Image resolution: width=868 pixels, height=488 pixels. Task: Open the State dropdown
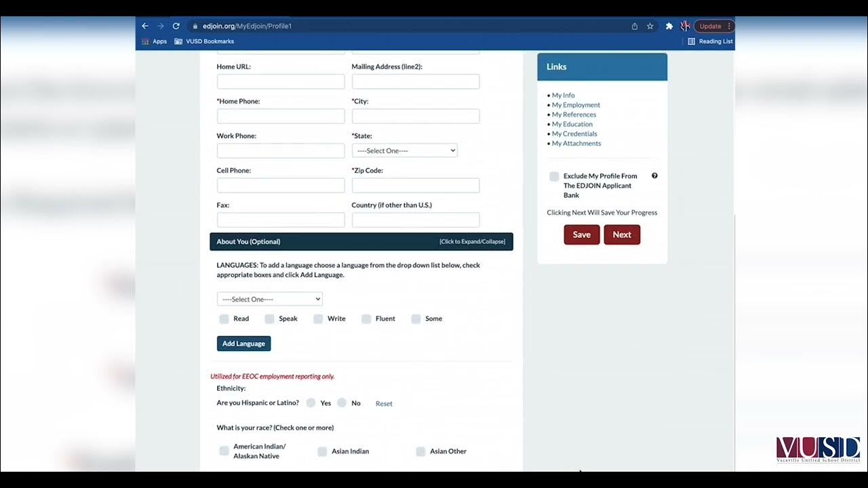pos(405,150)
